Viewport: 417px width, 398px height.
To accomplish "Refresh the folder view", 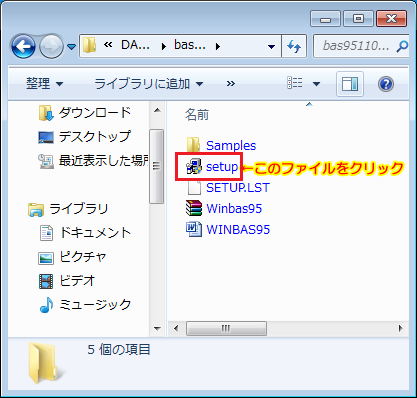I will coord(294,46).
